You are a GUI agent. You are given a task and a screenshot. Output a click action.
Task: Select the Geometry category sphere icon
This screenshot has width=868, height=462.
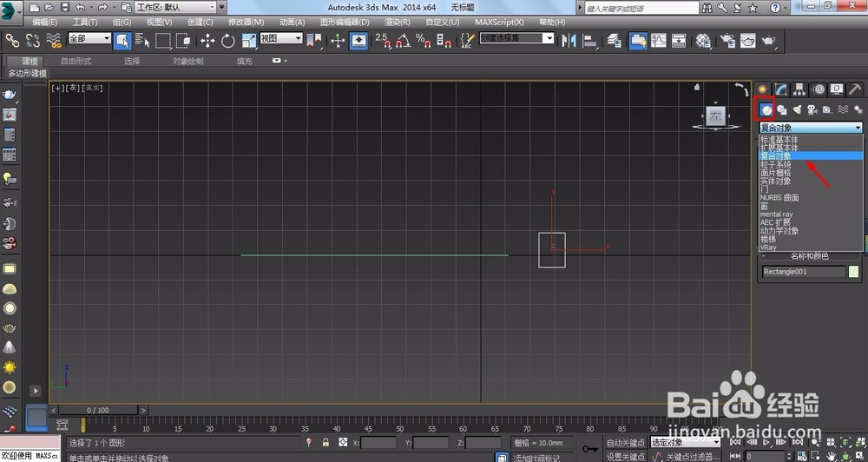[766, 109]
